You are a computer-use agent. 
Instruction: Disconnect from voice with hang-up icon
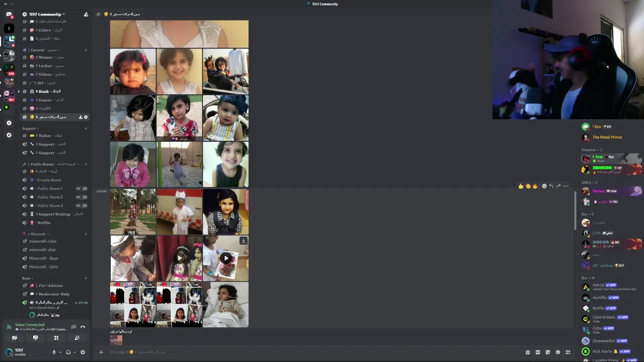click(x=83, y=327)
